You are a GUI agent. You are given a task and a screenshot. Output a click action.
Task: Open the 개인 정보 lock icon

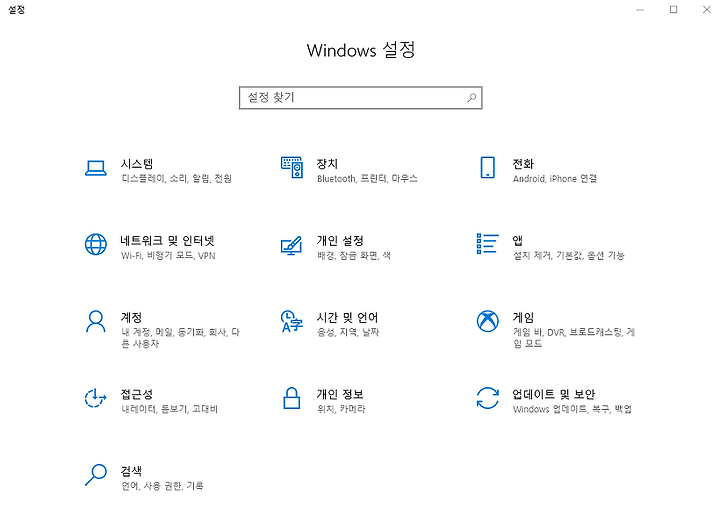pos(292,398)
